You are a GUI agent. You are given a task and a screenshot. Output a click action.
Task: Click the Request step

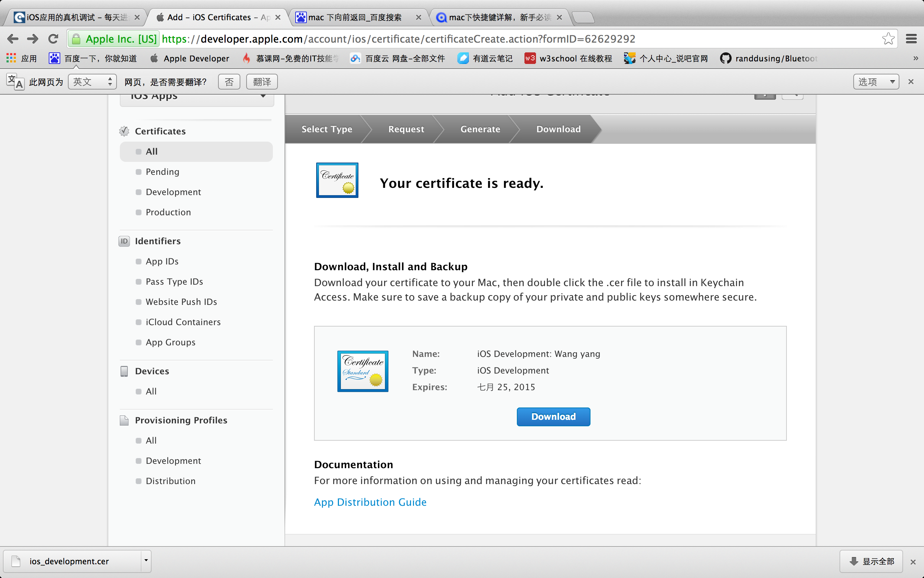coord(406,129)
